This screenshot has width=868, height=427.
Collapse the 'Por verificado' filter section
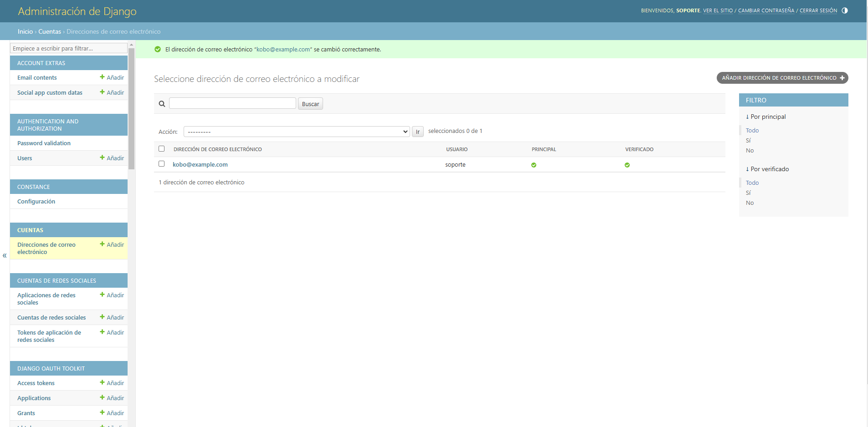click(x=767, y=169)
